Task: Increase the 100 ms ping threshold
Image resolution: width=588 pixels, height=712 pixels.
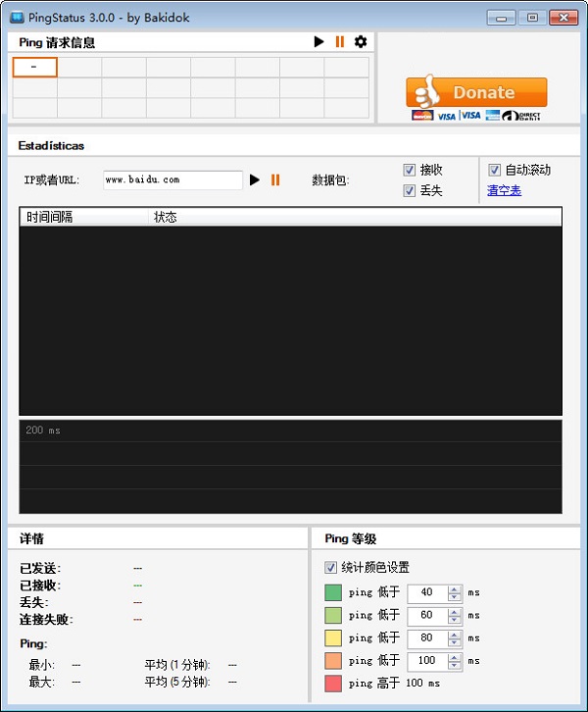Action: (454, 656)
